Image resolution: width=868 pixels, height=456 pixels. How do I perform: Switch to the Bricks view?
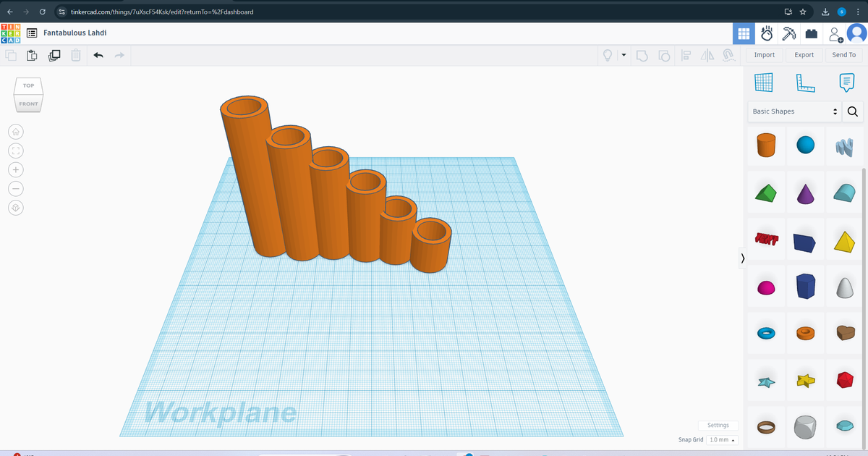tap(812, 33)
